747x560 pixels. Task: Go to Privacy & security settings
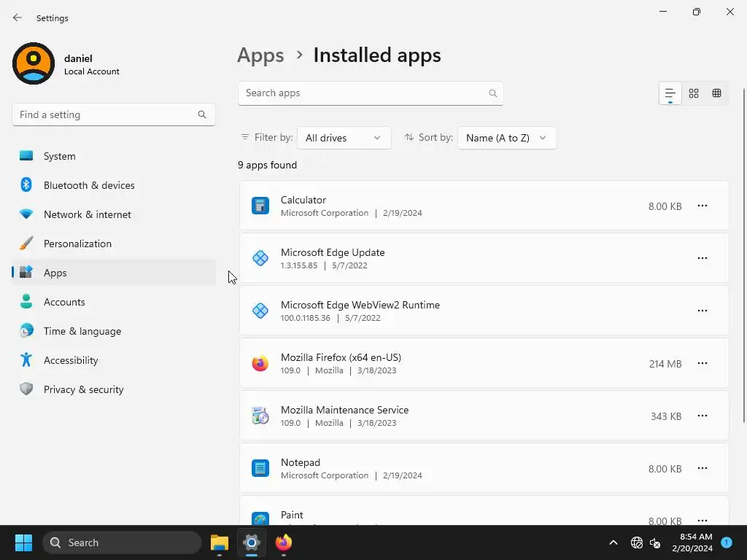coord(83,389)
